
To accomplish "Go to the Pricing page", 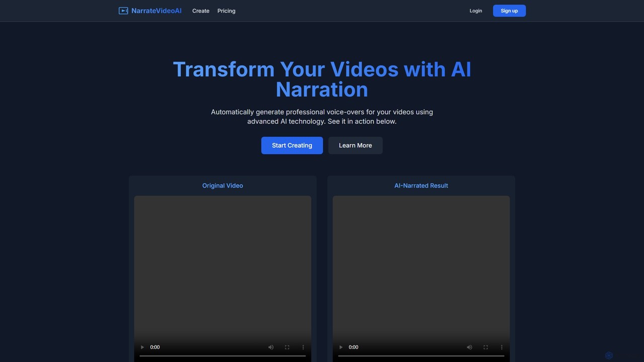I will (x=226, y=11).
